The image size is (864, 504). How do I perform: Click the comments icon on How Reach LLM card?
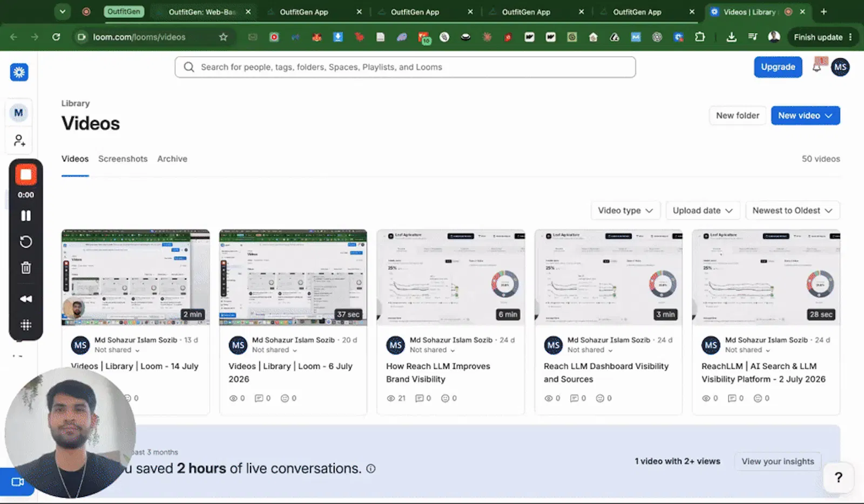[420, 398]
